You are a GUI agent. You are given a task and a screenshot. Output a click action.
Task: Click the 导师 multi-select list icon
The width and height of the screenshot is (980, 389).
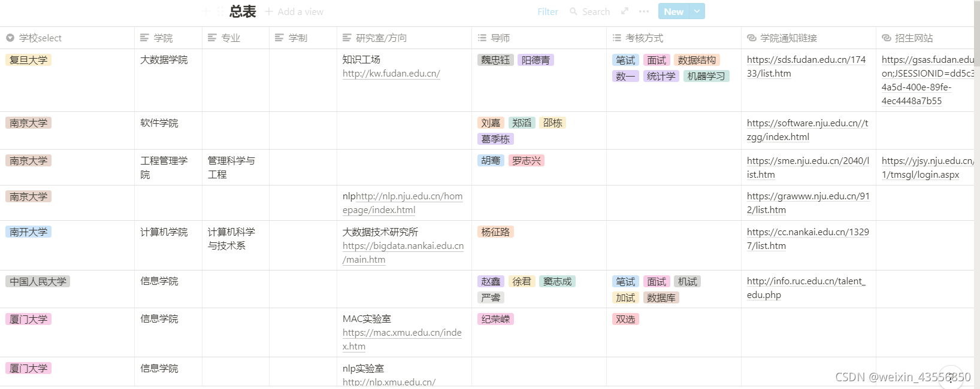pyautogui.click(x=482, y=38)
